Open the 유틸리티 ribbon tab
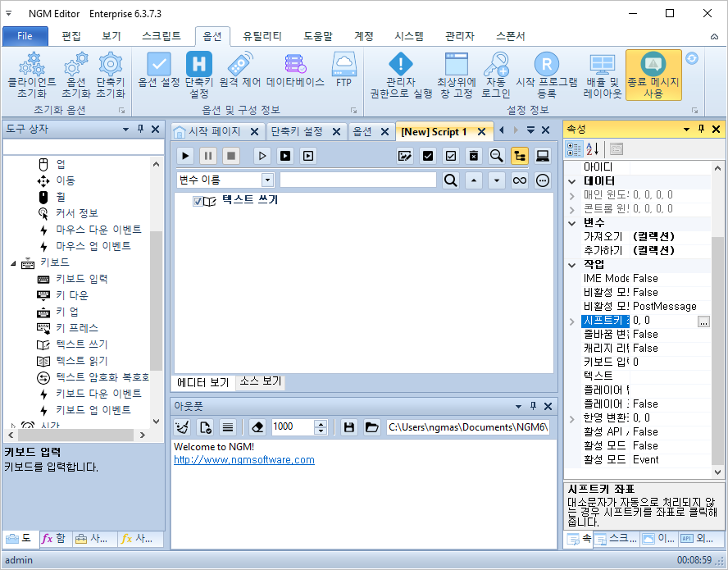This screenshot has height=570, width=728. pyautogui.click(x=262, y=36)
